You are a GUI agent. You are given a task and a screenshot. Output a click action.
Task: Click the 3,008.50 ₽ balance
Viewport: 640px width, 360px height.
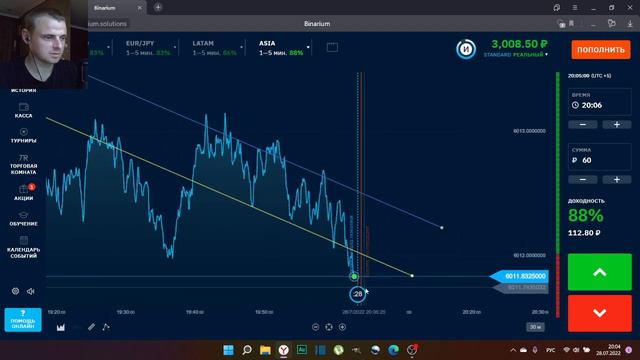coord(519,44)
